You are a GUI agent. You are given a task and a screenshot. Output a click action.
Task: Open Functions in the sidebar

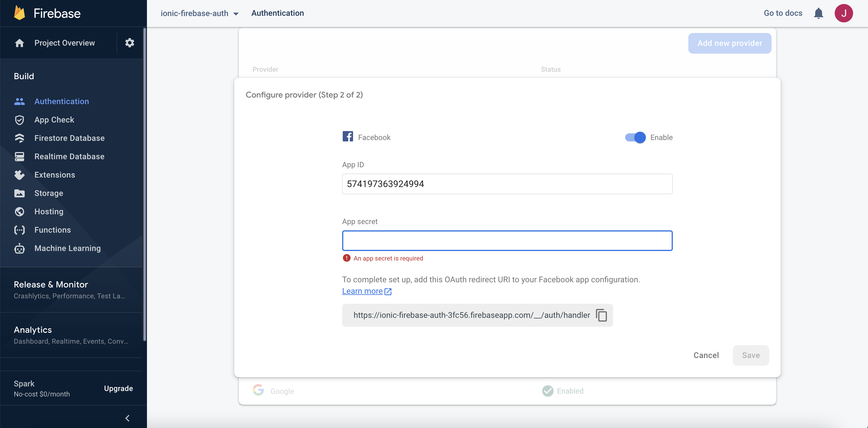point(53,230)
